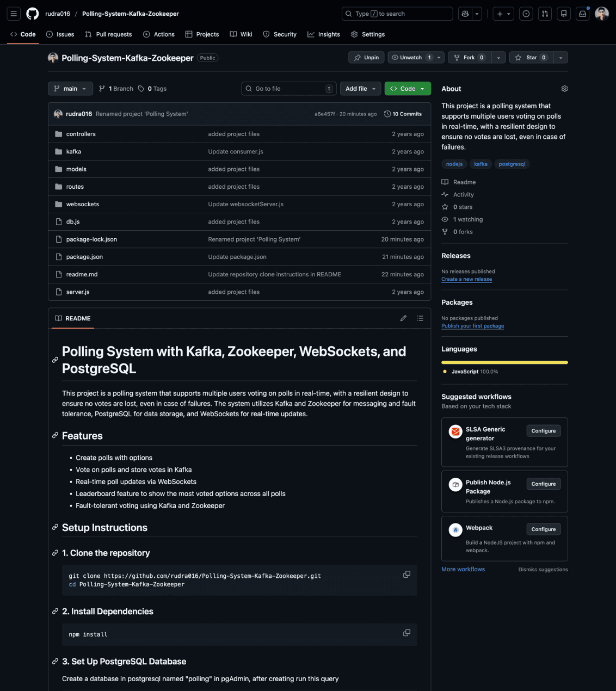Open the main branch selector
This screenshot has width=616, height=691.
(70, 89)
